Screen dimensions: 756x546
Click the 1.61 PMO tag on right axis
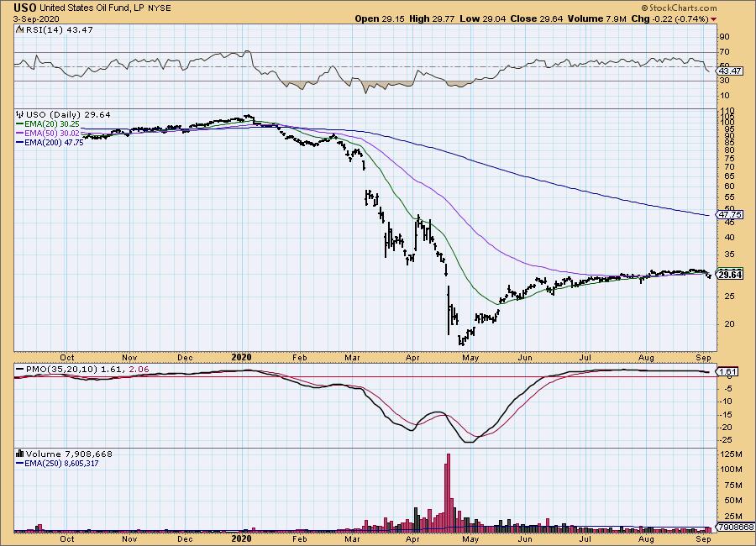coord(727,372)
